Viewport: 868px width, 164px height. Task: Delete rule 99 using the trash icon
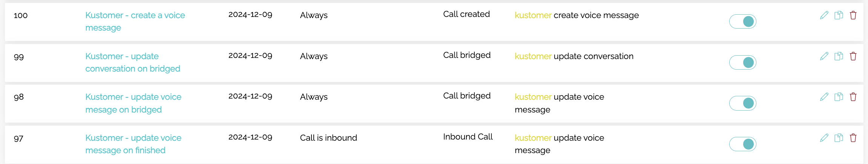[x=853, y=56]
